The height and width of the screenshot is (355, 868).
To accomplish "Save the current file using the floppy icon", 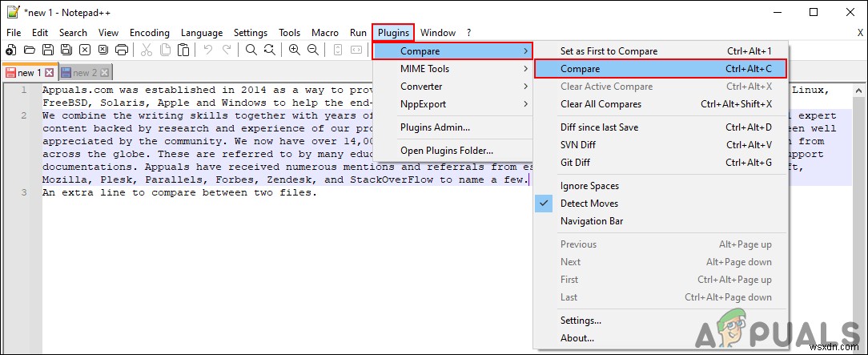I will click(48, 50).
